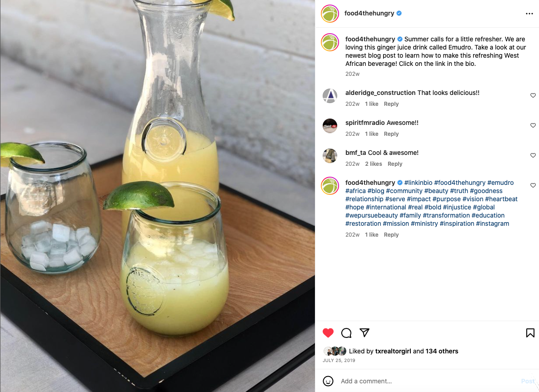Open the #linkinbio hashtag

click(x=418, y=183)
